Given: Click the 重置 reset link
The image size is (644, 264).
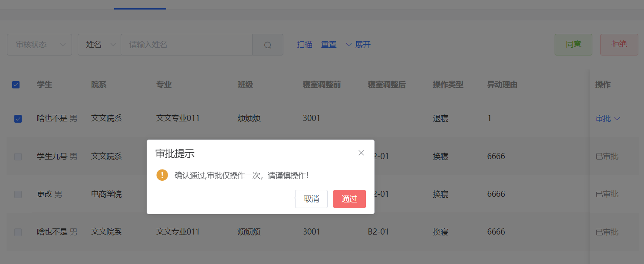Looking at the screenshot, I should tap(329, 44).
